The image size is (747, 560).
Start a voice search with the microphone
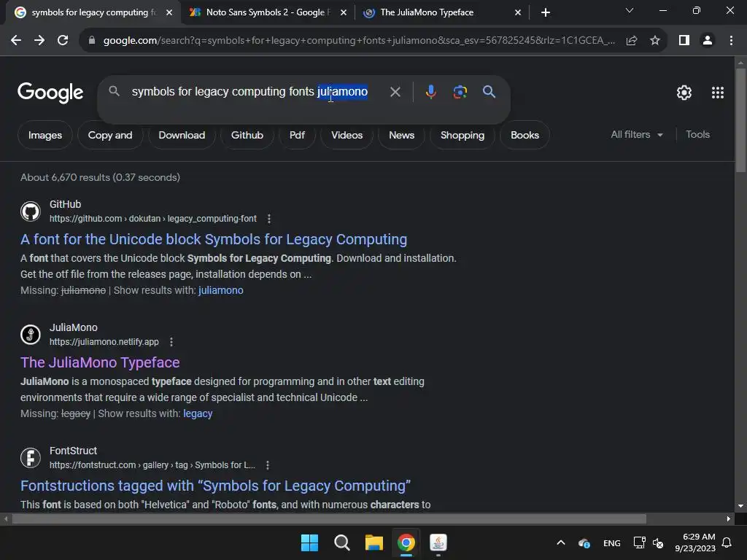pyautogui.click(x=430, y=91)
